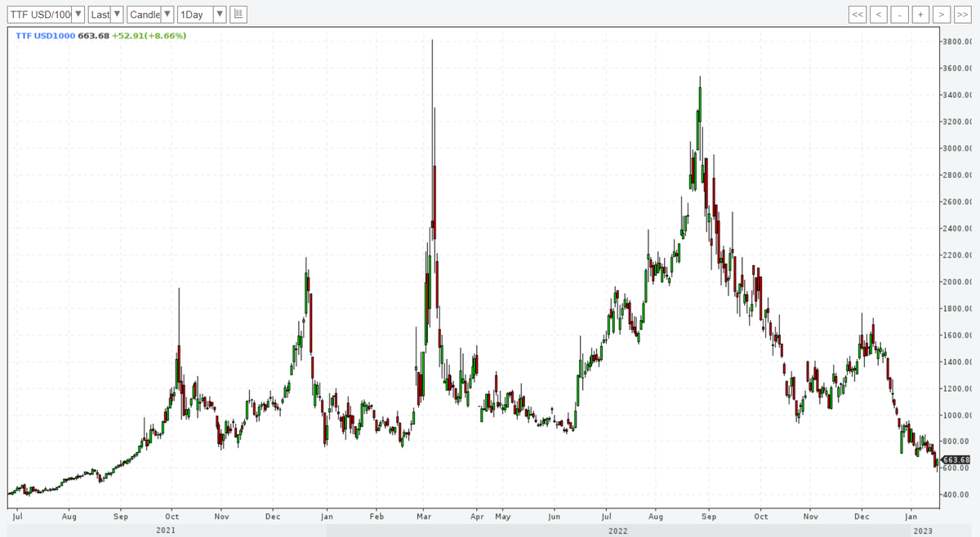Click the zoom out "-" icon
Viewport: 980px width, 537px height.
[899, 14]
